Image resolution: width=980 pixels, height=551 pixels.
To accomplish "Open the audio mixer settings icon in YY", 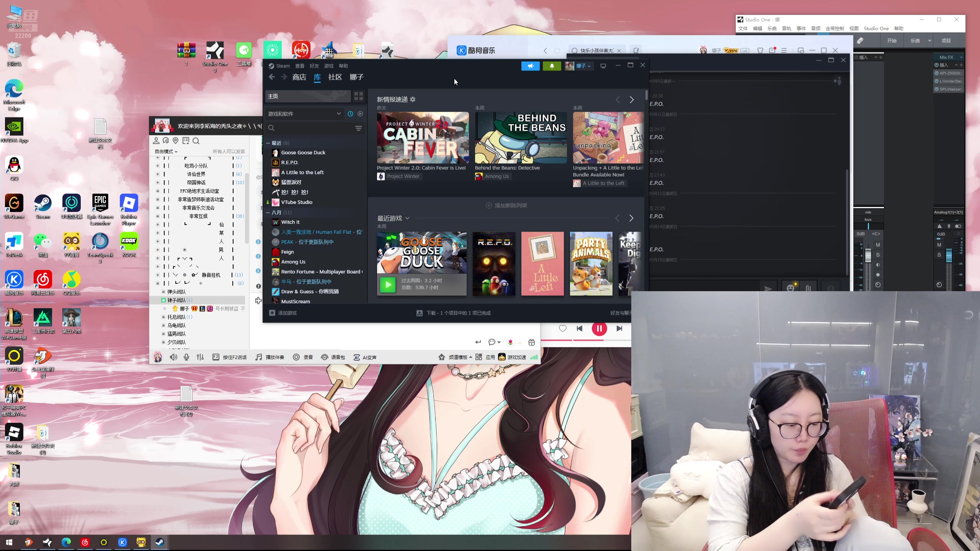I will pos(200,357).
